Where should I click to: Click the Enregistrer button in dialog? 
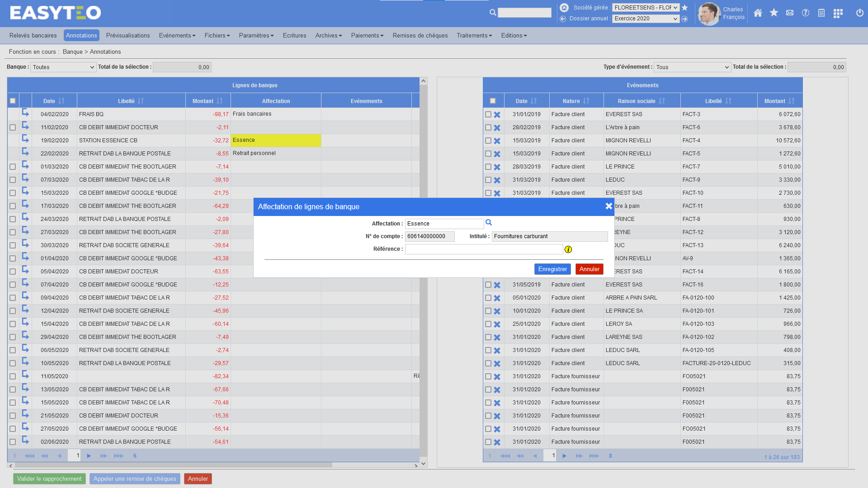point(552,269)
